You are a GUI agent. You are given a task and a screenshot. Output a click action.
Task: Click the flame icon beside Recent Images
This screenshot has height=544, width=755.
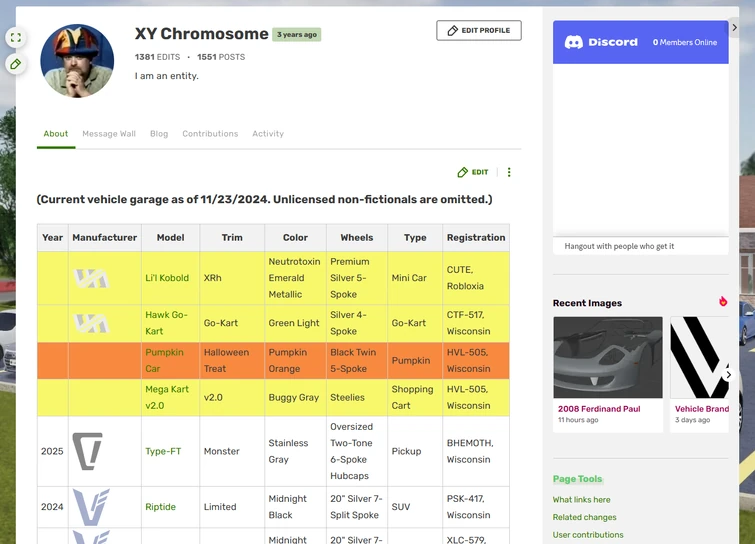[723, 302]
